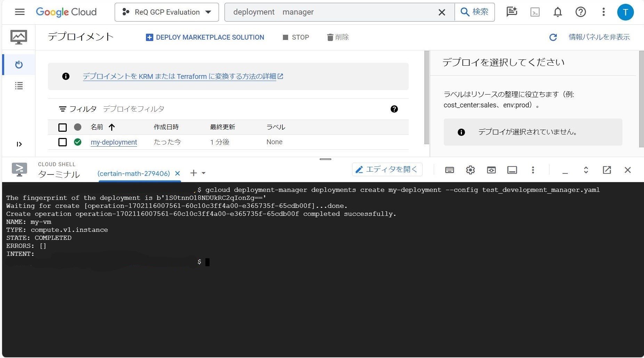This screenshot has height=358, width=644.
Task: Click DEPLOY MARKETPLACE SOLUTION
Action: pyautogui.click(x=205, y=37)
